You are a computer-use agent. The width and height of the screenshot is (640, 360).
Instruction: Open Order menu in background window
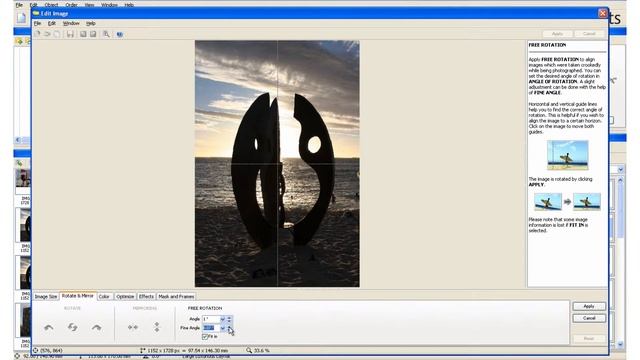(71, 5)
